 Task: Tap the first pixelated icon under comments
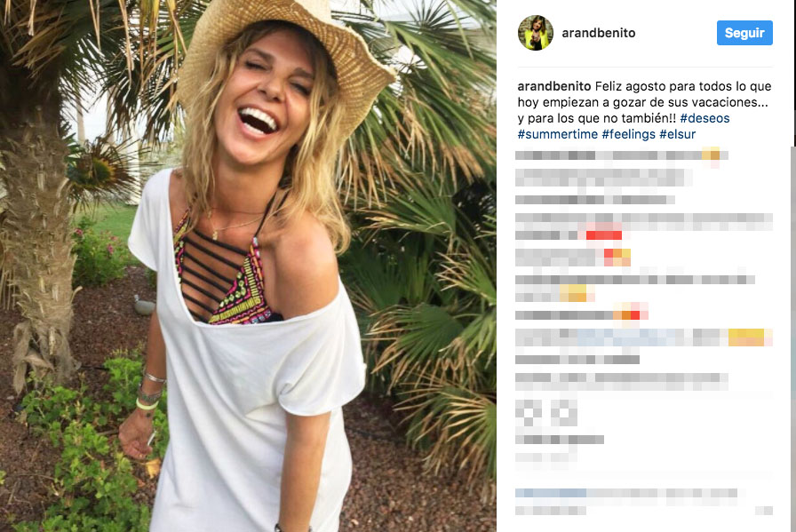click(528, 413)
